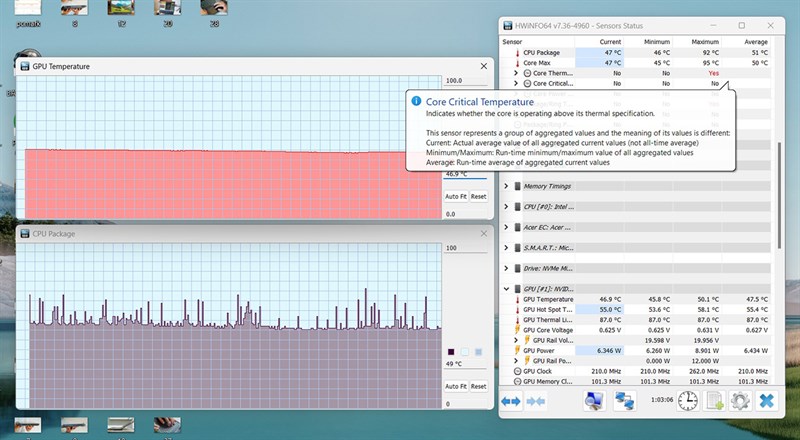Expand the Memory Timings section
This screenshot has width=800, height=440.
[x=506, y=186]
